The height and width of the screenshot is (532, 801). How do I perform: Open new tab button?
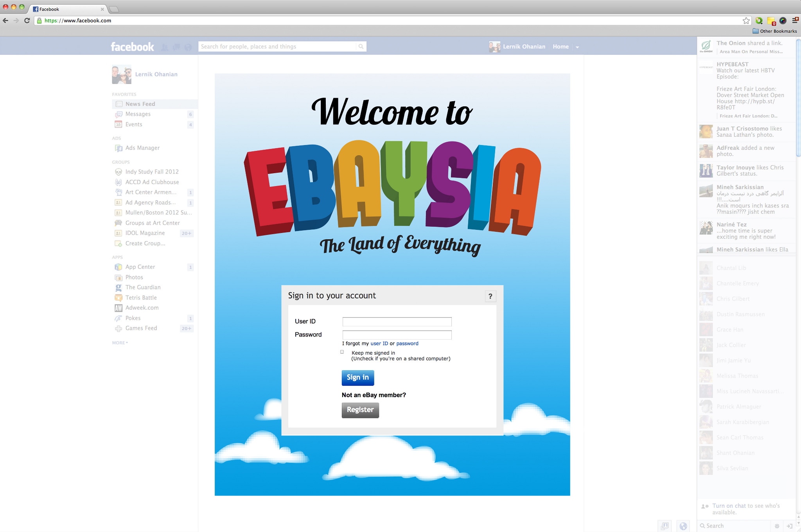114,9
